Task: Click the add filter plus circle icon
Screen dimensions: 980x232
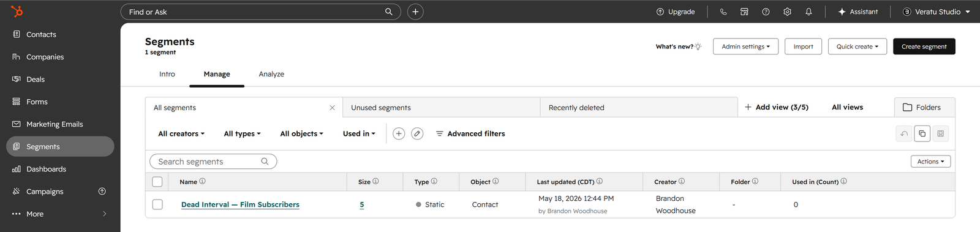Action: coord(399,133)
